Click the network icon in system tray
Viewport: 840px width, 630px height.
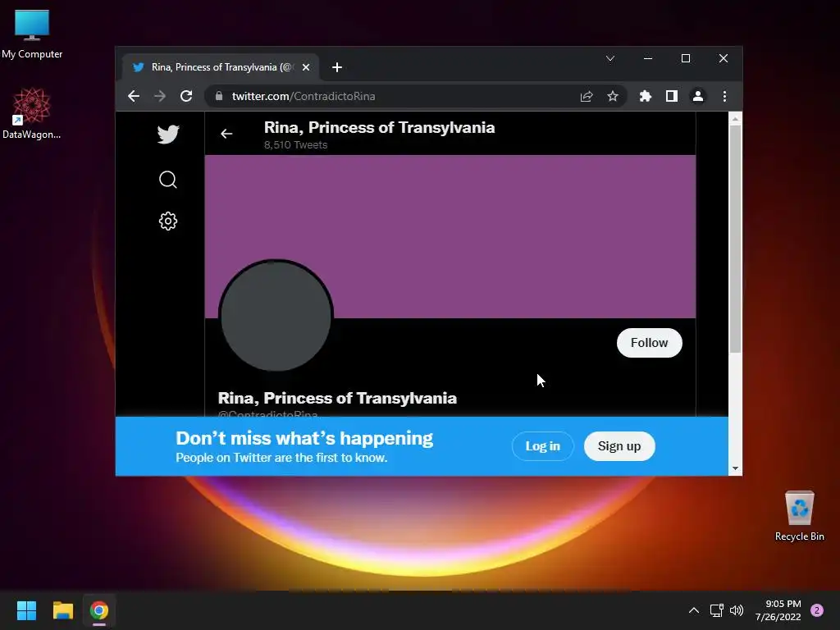point(716,610)
